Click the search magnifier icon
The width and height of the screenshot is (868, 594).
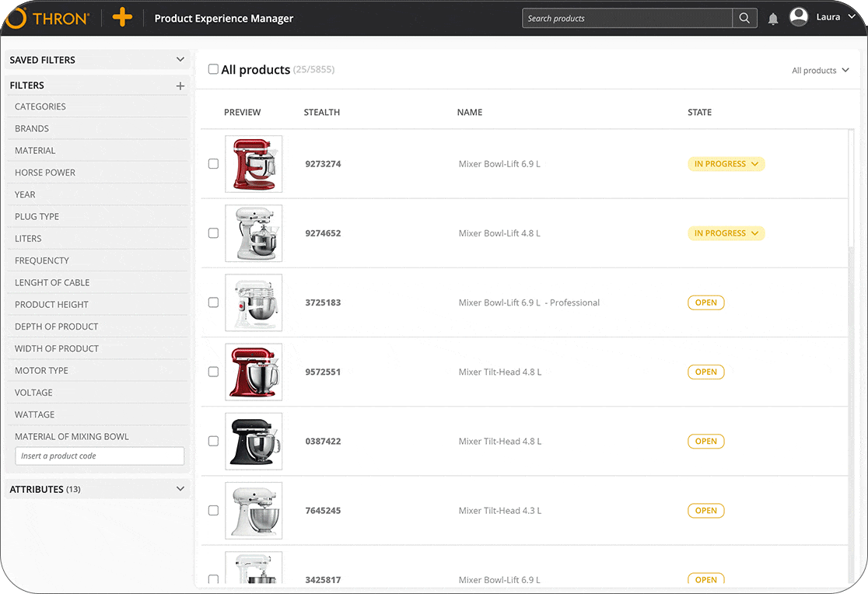click(744, 19)
